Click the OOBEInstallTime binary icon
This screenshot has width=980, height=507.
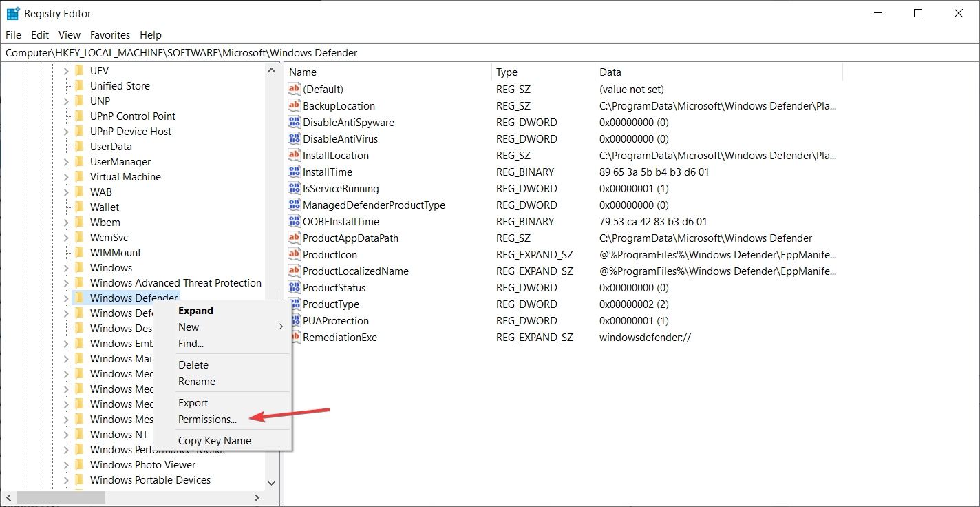point(295,221)
